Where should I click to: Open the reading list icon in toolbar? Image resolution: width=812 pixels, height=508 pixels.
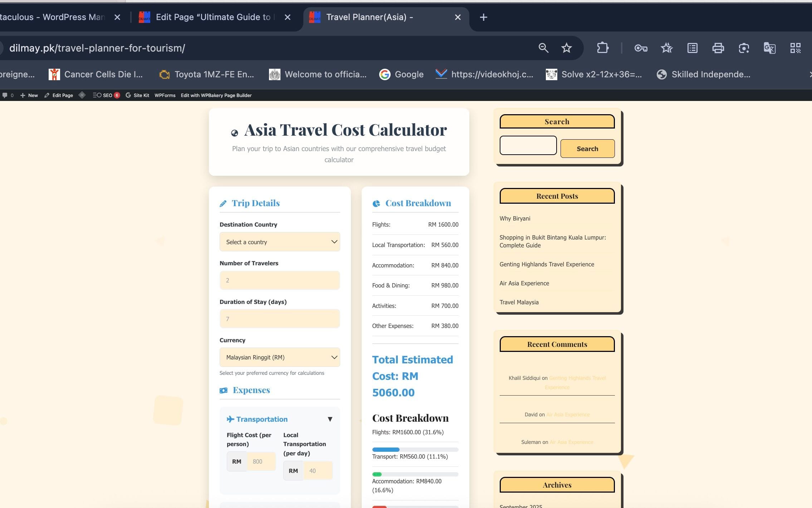pyautogui.click(x=692, y=48)
